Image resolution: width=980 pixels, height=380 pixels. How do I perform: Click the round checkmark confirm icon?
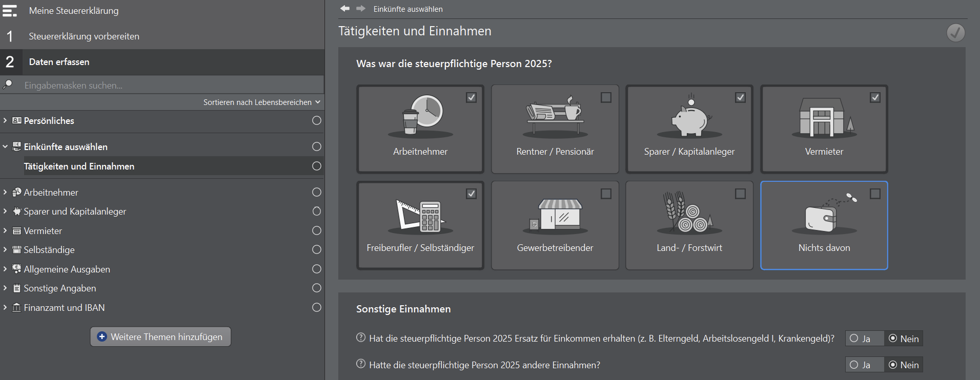[x=955, y=33]
